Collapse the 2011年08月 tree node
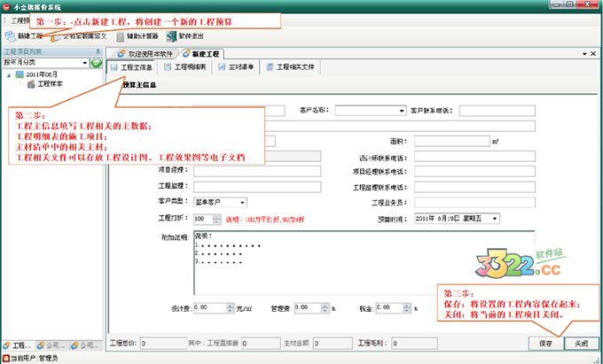The height and width of the screenshot is (364, 603). click(8, 74)
